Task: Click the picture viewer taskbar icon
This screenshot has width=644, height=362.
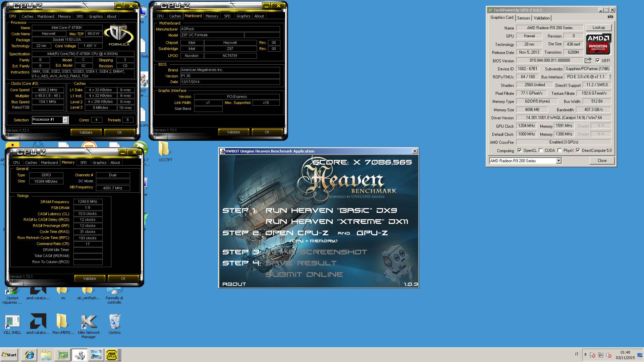Action: click(96, 355)
